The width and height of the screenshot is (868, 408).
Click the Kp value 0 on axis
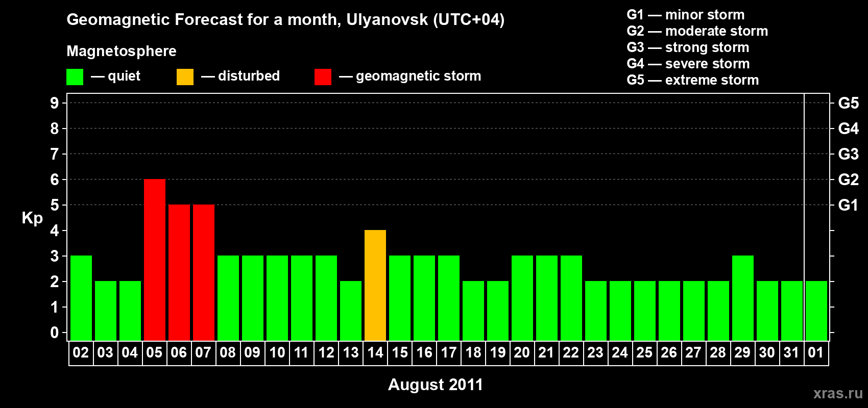coord(55,333)
